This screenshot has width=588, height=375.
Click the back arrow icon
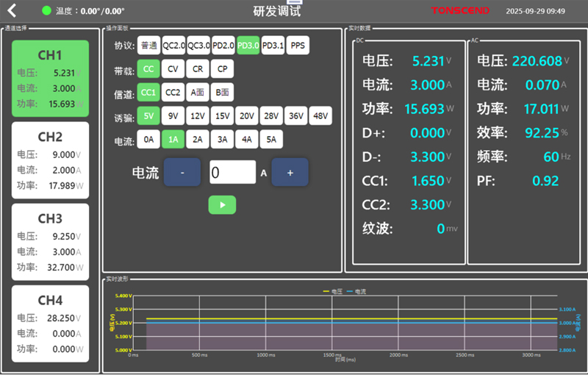click(x=11, y=11)
